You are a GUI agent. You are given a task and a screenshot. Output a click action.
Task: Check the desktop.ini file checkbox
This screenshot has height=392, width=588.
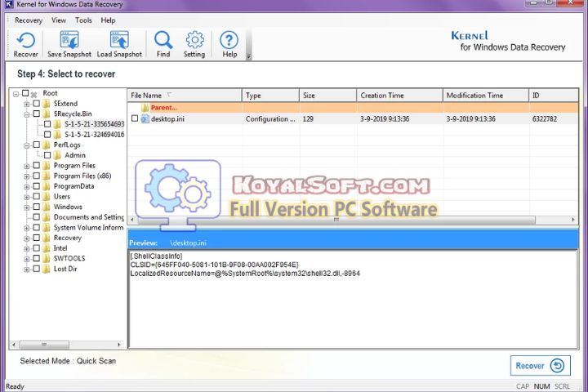pyautogui.click(x=135, y=118)
